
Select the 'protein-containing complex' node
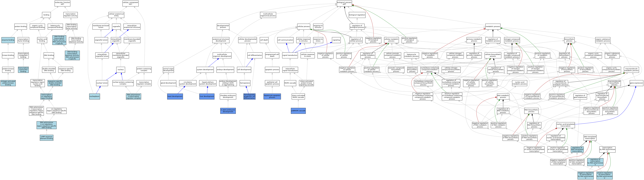click(x=144, y=70)
